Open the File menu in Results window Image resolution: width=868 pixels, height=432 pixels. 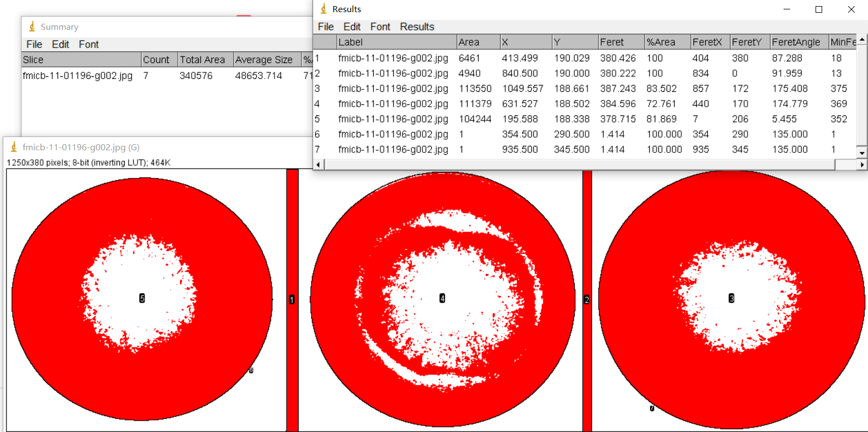tap(325, 27)
